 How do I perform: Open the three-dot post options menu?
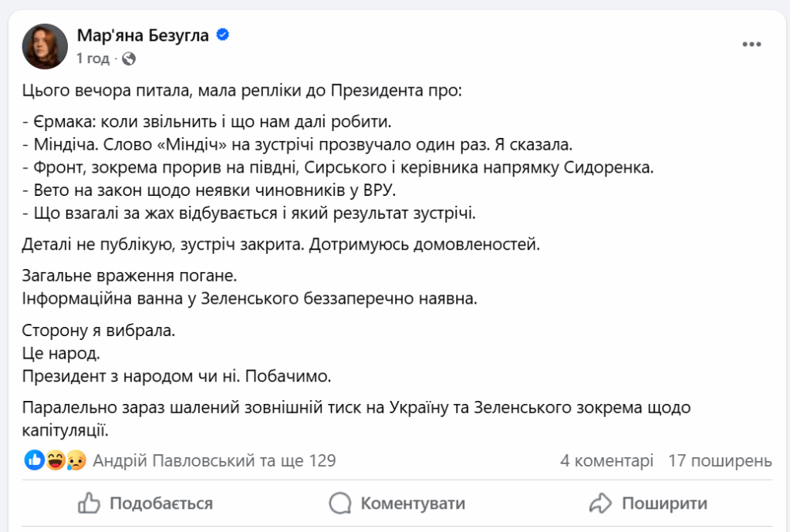[751, 44]
